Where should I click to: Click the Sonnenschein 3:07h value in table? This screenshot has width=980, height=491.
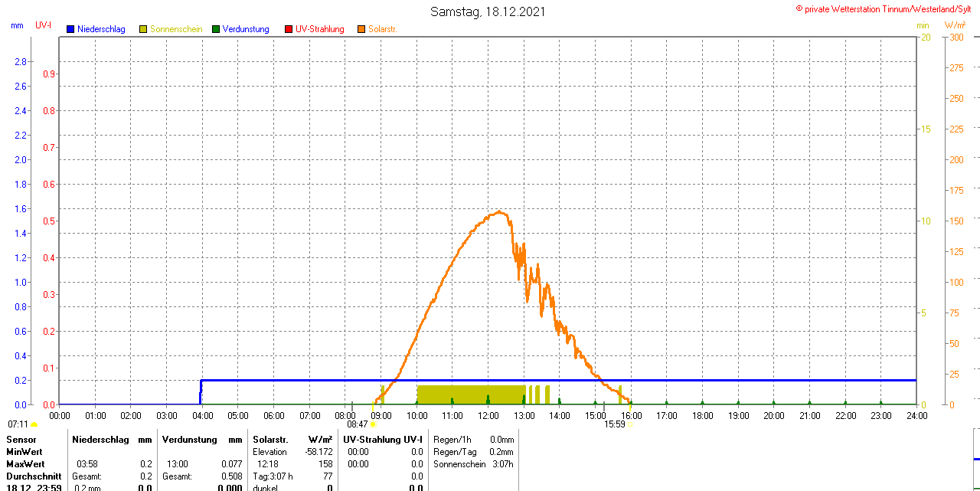point(502,464)
